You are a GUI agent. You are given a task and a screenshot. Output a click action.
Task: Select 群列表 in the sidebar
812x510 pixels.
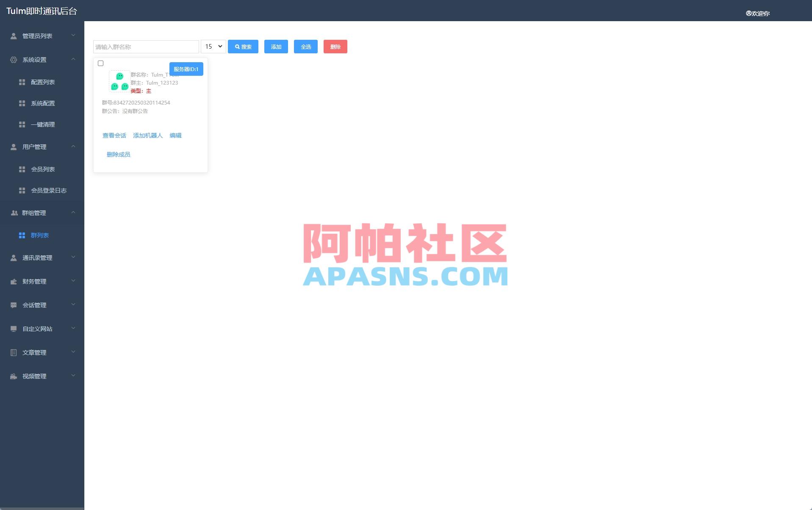click(40, 235)
